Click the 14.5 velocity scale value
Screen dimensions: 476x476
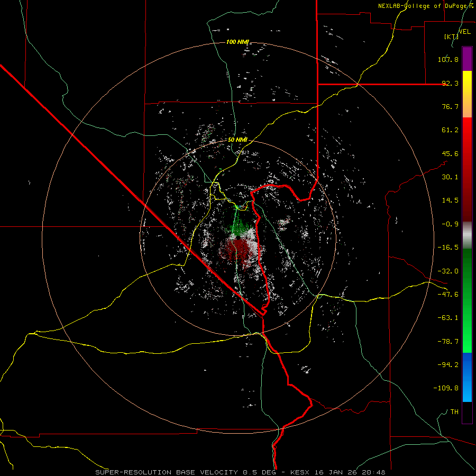(x=450, y=200)
